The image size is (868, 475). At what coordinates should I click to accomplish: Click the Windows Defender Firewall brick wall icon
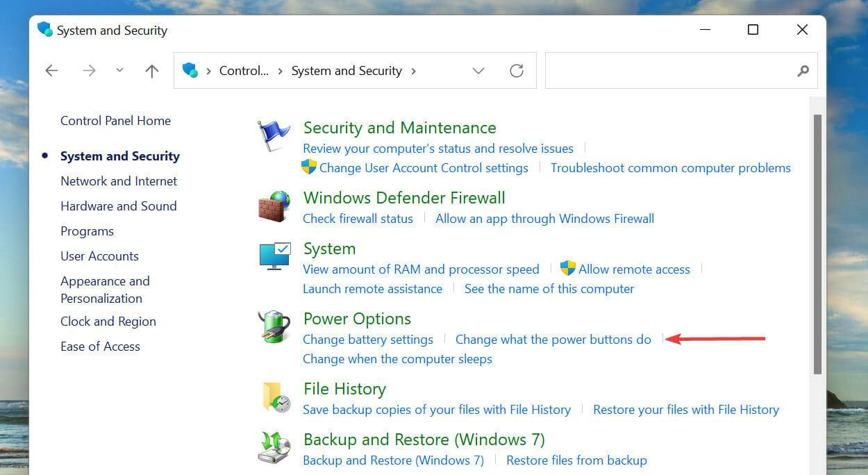(274, 206)
